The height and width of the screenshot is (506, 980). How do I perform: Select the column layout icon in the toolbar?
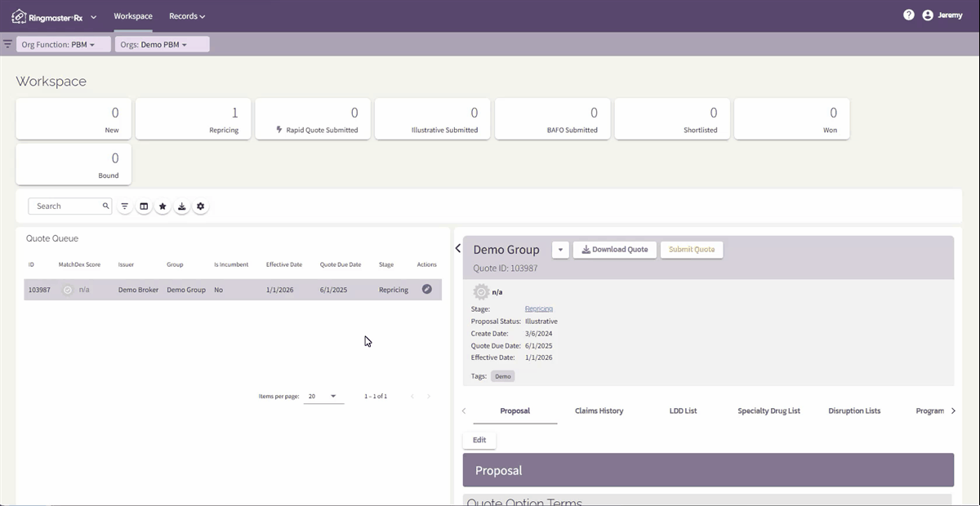pos(144,206)
